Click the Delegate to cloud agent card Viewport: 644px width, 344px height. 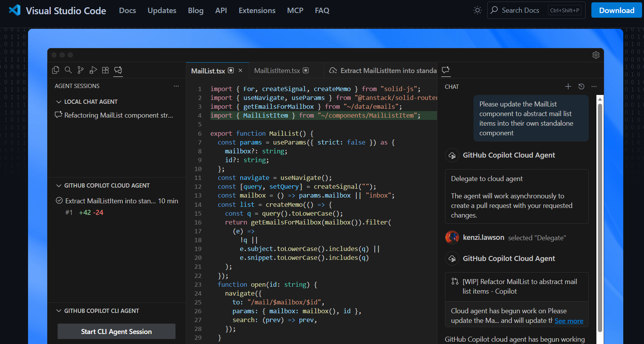pos(517,196)
